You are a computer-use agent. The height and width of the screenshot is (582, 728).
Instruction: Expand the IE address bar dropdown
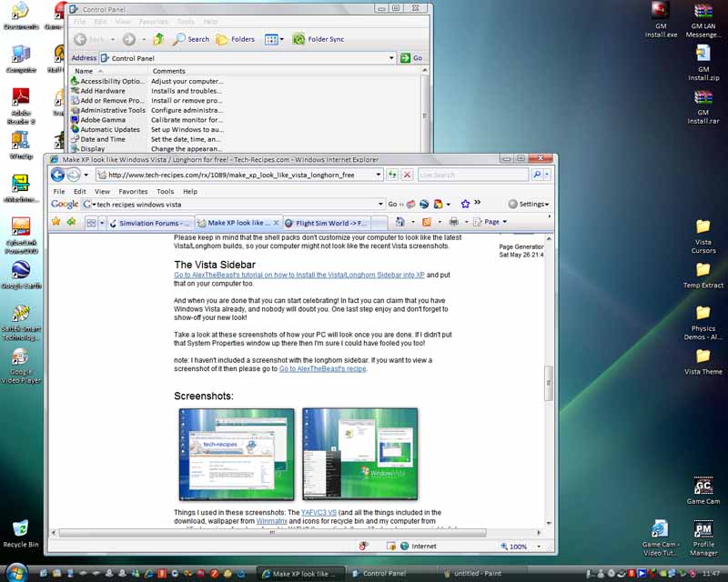pyautogui.click(x=379, y=175)
